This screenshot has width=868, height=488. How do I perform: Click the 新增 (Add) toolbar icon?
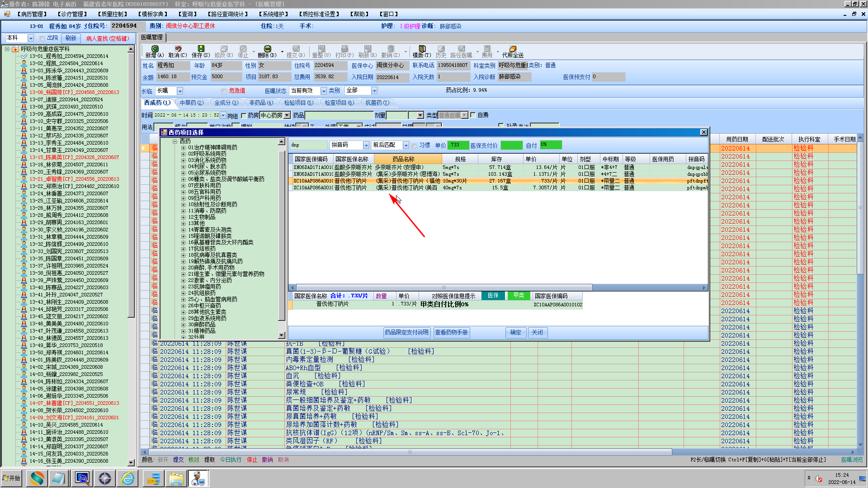[x=155, y=49]
